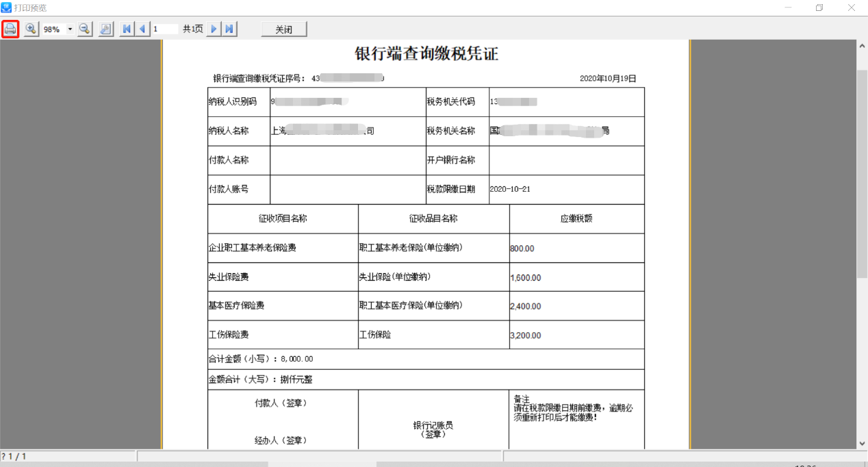The height and width of the screenshot is (467, 868).
Task: Jump to the last page
Action: click(230, 29)
